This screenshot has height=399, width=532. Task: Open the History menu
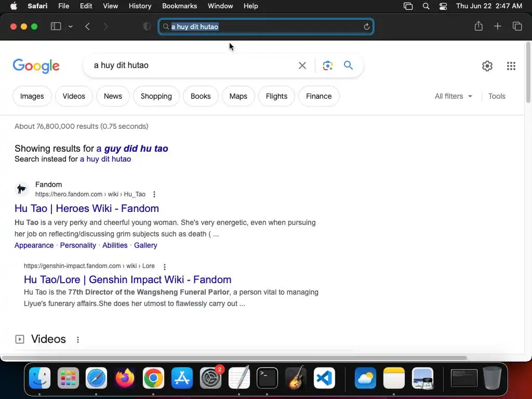[x=140, y=6]
